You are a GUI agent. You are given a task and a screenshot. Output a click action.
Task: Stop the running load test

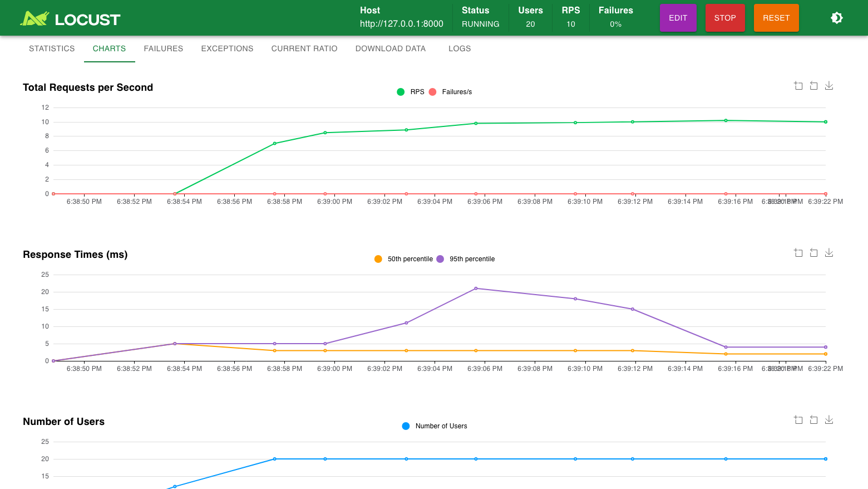(725, 18)
